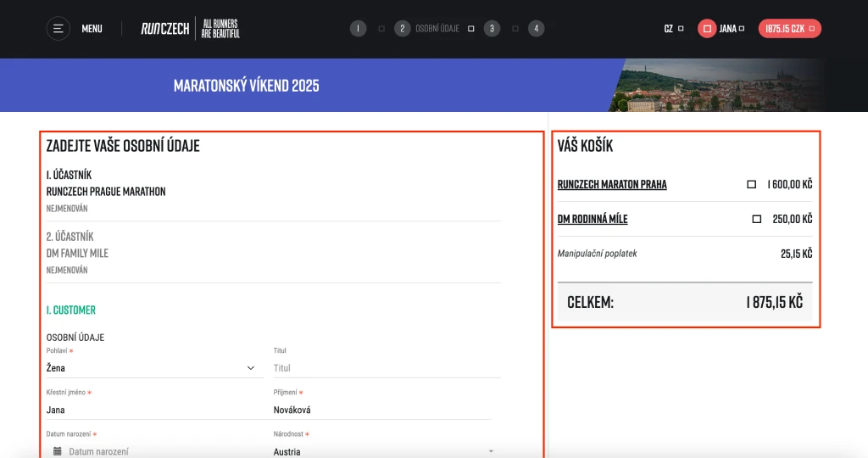The width and height of the screenshot is (868, 458).
Task: Click the 25,15 Kč fee amount
Action: 797,254
